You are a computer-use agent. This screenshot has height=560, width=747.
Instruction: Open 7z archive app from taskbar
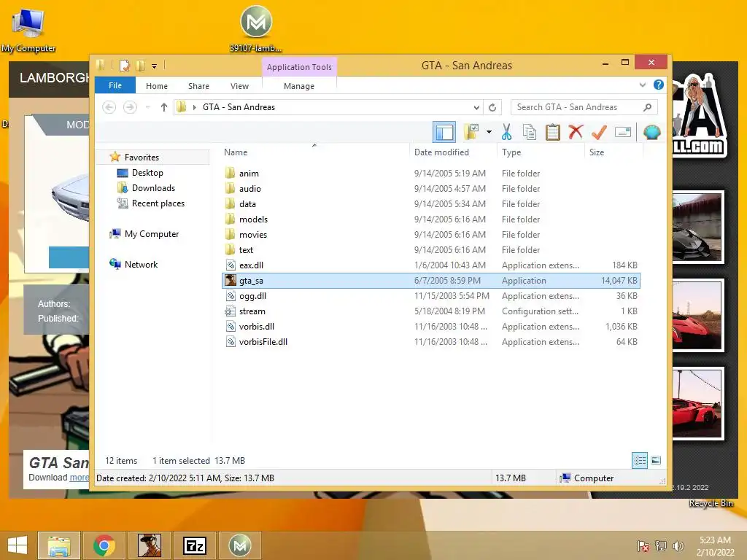click(x=195, y=545)
